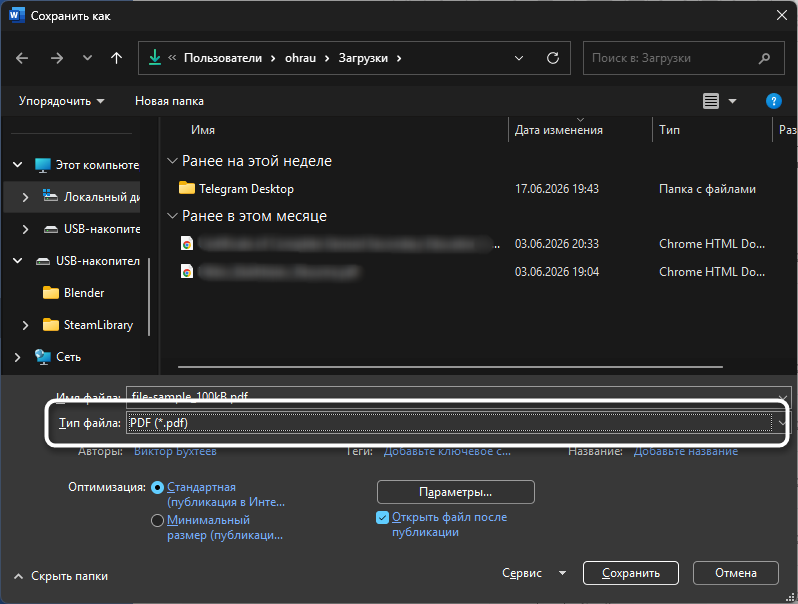Collapse the Ранее на этой неделе group
This screenshot has width=798, height=604.
tap(172, 161)
